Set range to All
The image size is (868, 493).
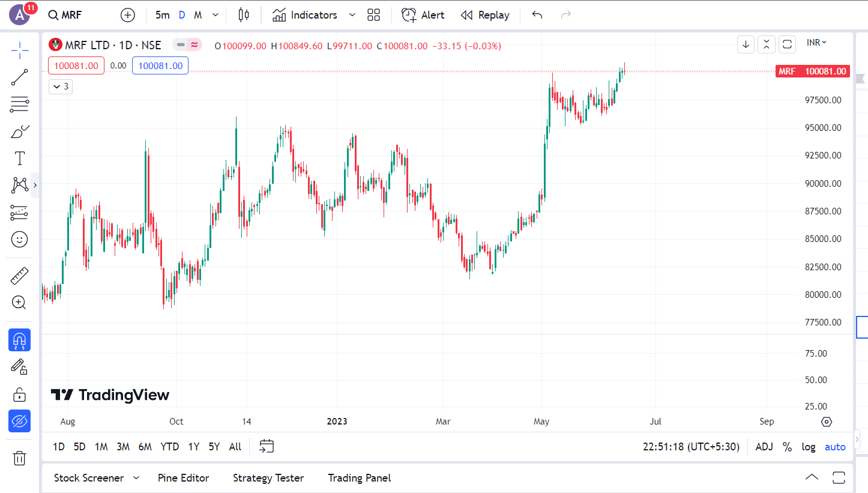click(x=235, y=447)
